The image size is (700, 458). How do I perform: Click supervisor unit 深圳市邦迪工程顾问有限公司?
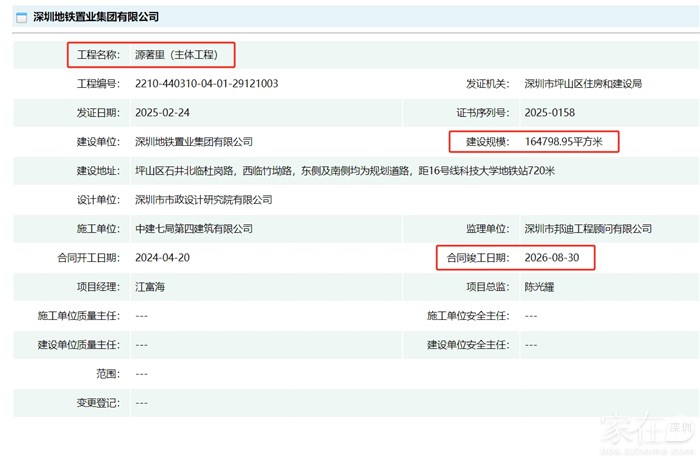[588, 229]
